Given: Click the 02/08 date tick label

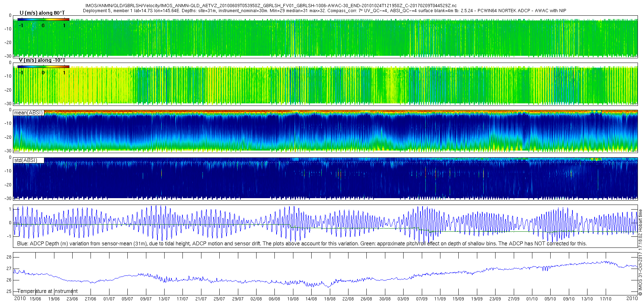Looking at the screenshot, I should (x=256, y=299).
